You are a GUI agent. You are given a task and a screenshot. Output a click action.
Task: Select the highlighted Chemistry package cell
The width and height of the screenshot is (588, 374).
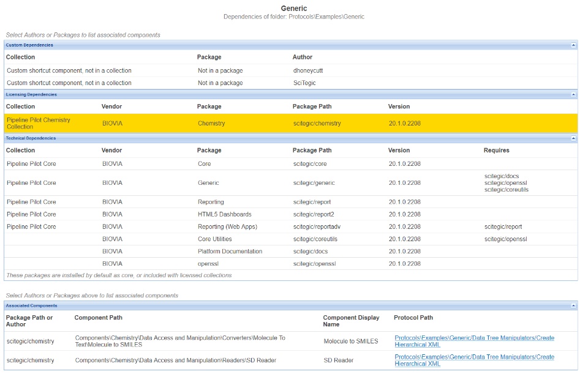211,123
